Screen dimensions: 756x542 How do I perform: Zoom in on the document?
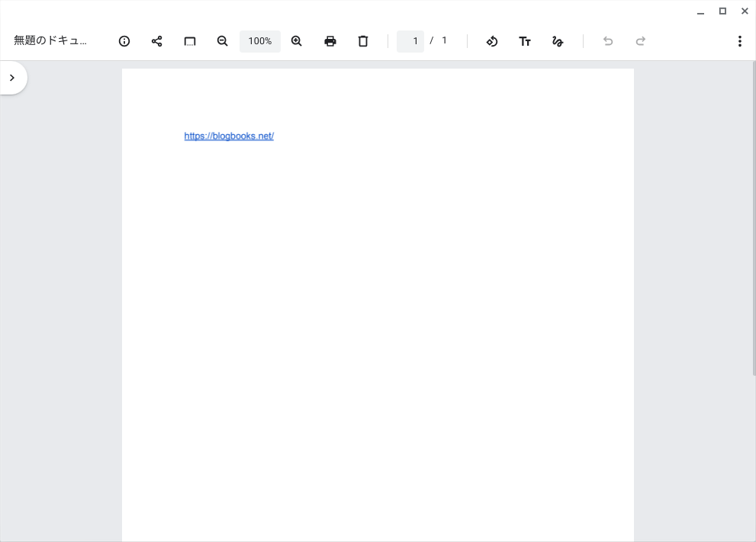pos(297,41)
